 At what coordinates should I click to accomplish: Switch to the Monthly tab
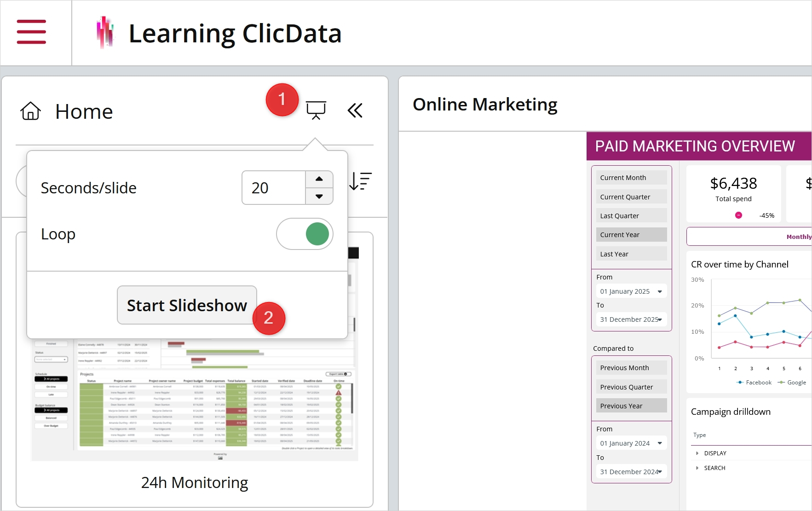coord(799,236)
